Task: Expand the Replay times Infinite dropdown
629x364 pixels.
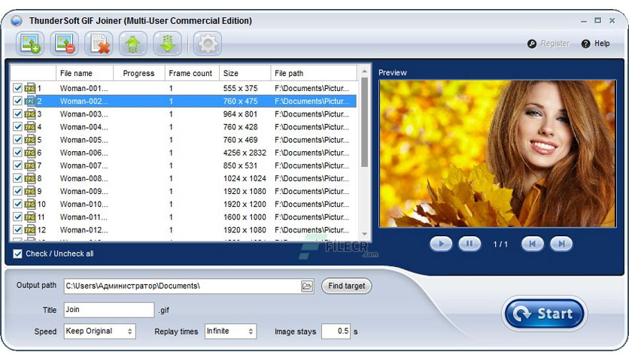Action: (230, 331)
